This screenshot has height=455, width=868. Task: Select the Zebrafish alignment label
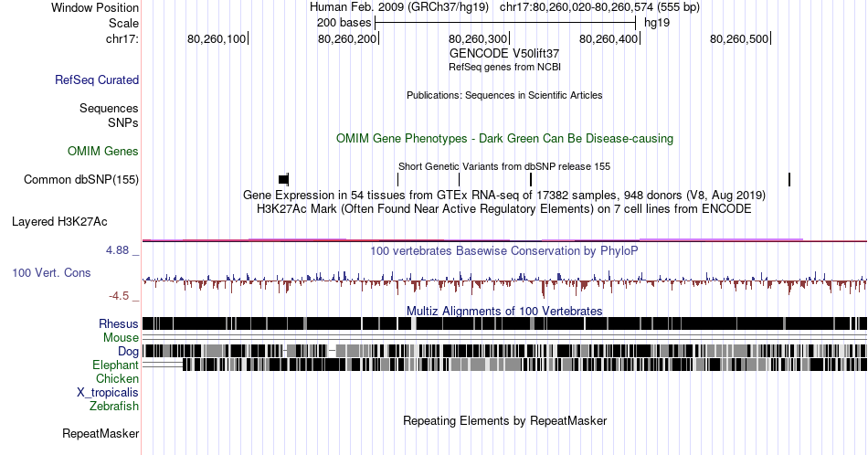click(x=114, y=406)
